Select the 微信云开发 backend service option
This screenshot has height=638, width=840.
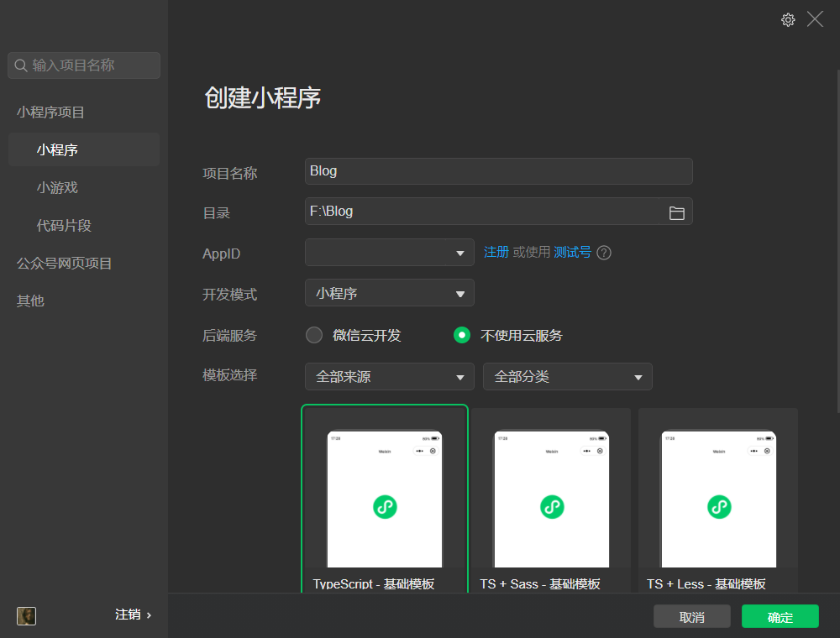(x=313, y=334)
